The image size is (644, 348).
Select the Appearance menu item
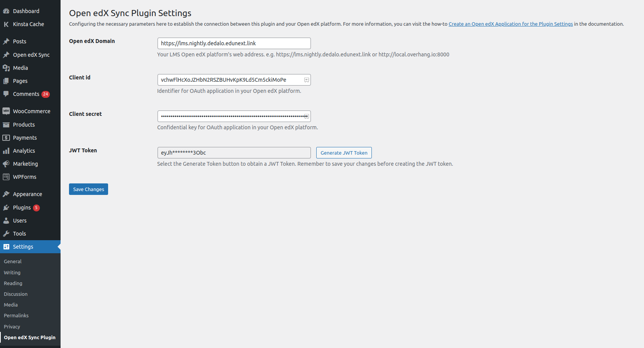[30, 194]
